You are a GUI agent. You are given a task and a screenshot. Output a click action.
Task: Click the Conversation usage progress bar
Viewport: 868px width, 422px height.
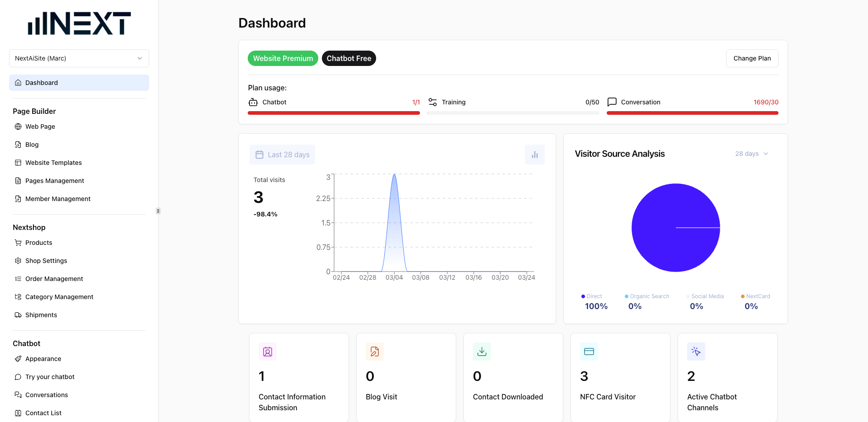(692, 113)
